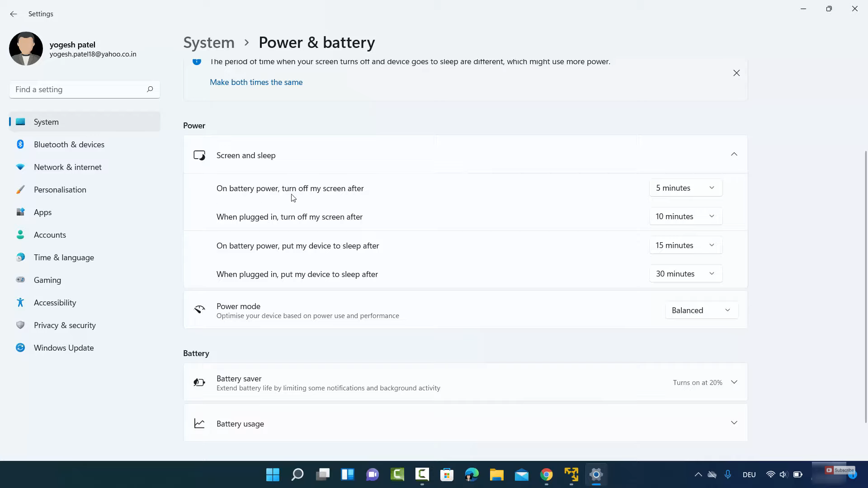Screen dimensions: 868x488
Task: Click the back arrow in Settings
Action: [14, 14]
